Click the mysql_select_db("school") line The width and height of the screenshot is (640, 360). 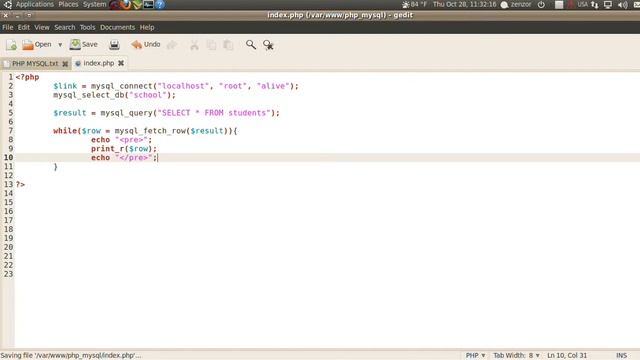click(x=114, y=95)
